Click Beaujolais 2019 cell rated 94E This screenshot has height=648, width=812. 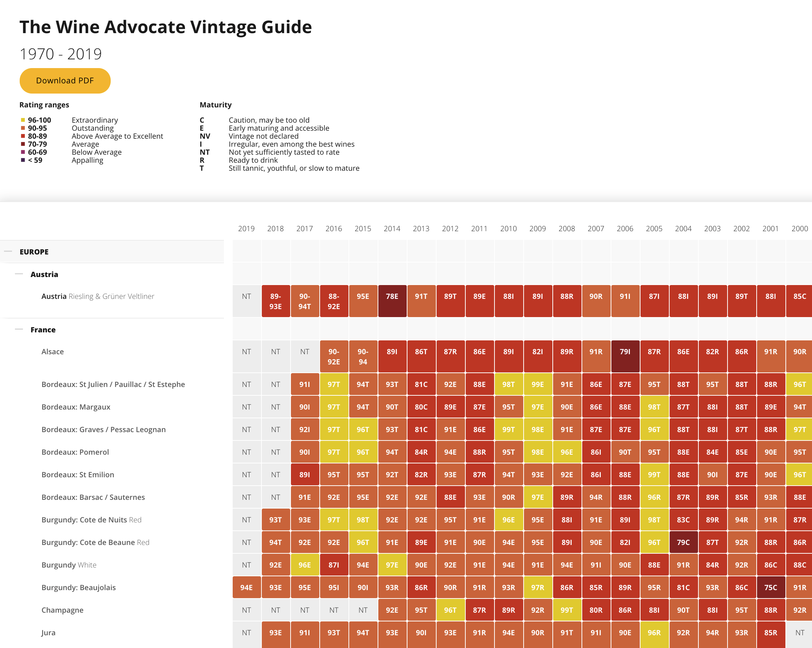point(246,588)
